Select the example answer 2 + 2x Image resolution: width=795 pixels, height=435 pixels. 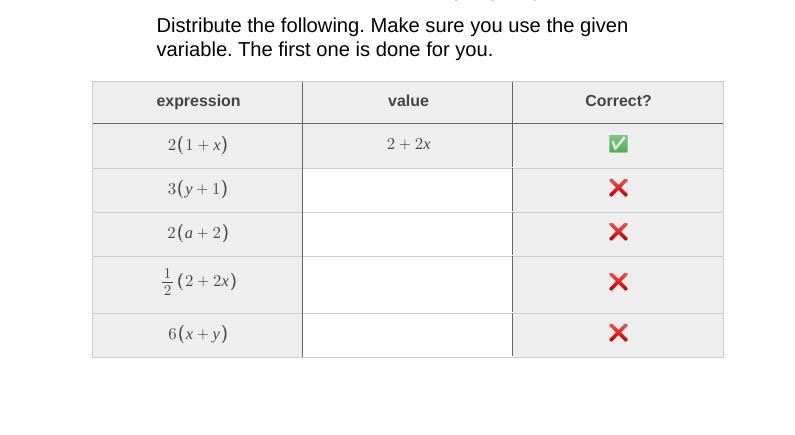[x=408, y=144]
